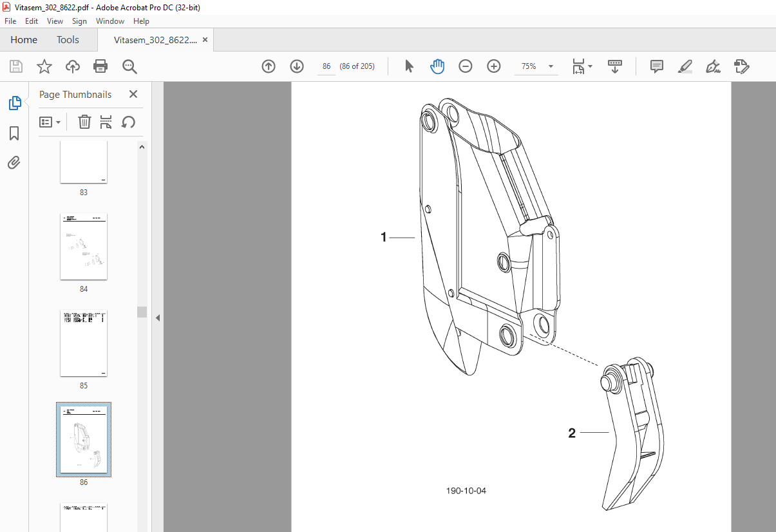
Task: Bookmark this file with the star icon
Action: [44, 66]
